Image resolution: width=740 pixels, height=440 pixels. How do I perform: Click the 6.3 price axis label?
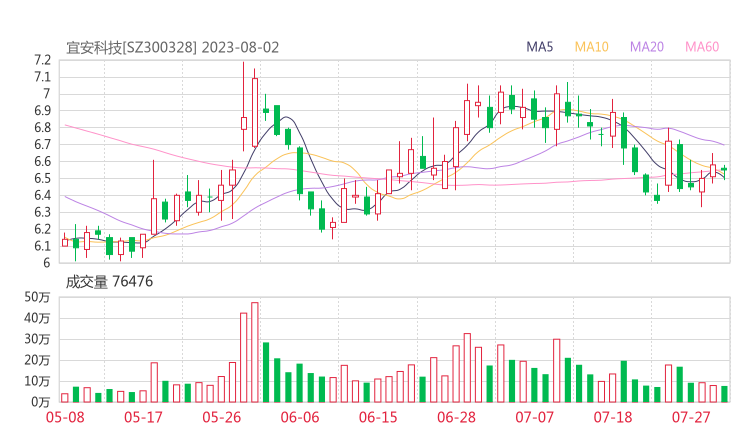[x=42, y=212]
